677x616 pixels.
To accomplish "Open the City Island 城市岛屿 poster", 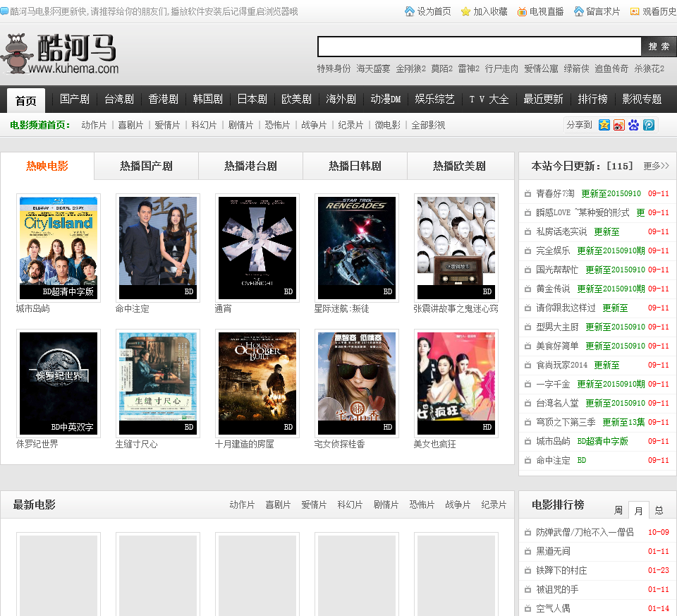I will pyautogui.click(x=59, y=248).
